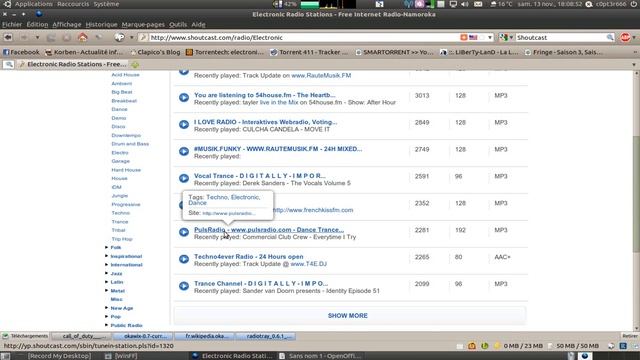640x360 pixels.
Task: Expand the Inspirational genre category
Action: click(x=106, y=256)
